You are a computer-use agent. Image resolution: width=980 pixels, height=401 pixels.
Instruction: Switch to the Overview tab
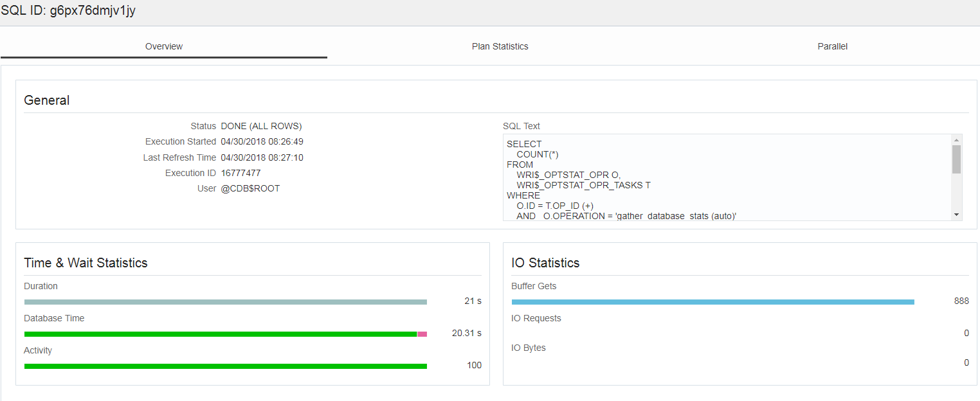pos(164,46)
